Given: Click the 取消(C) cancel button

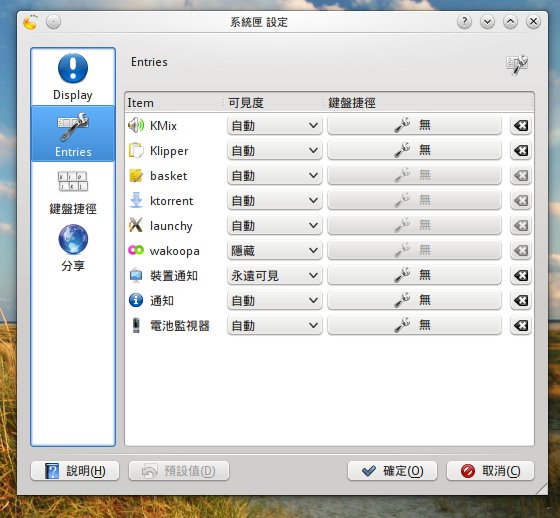Looking at the screenshot, I should [x=490, y=471].
